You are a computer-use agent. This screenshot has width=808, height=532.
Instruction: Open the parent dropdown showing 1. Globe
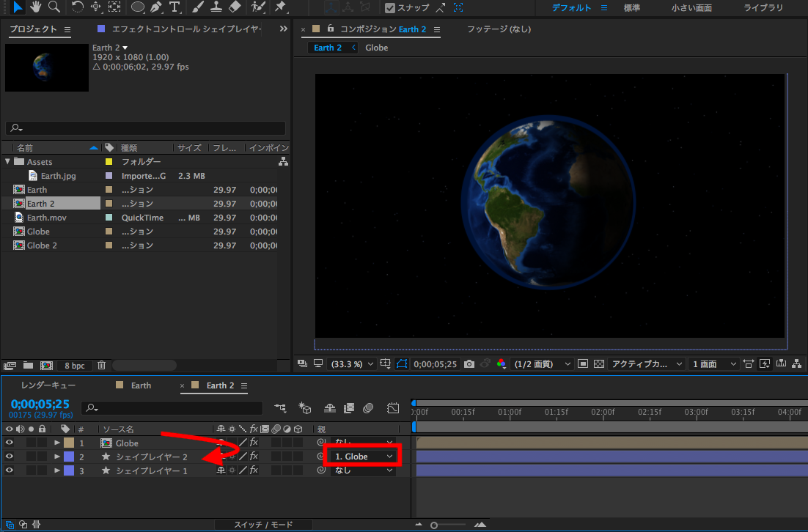(x=364, y=457)
